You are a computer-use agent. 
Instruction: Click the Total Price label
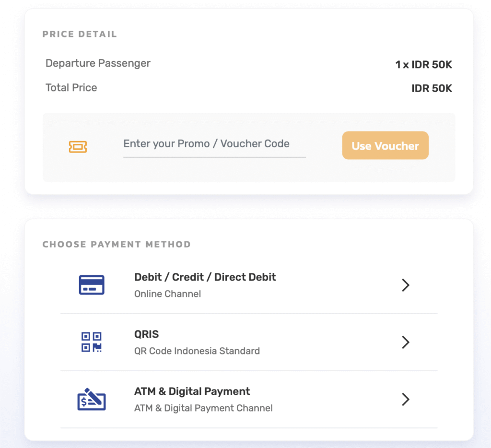(x=71, y=88)
